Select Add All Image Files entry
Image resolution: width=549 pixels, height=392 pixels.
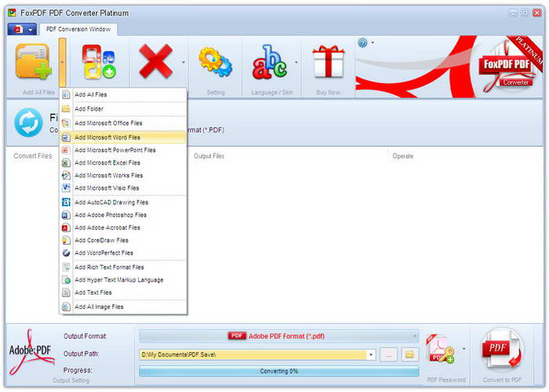(x=123, y=307)
